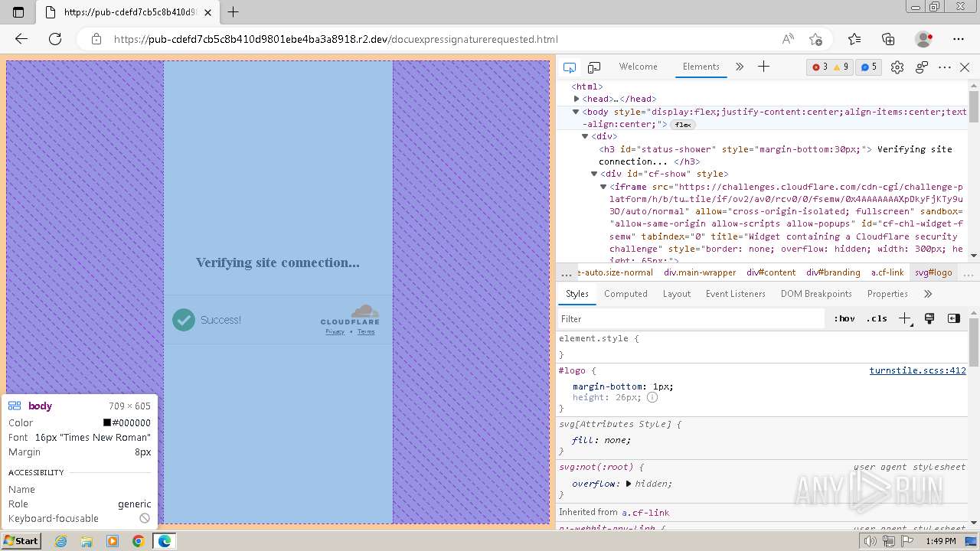Open Customize and control DevTools menu

945,67
